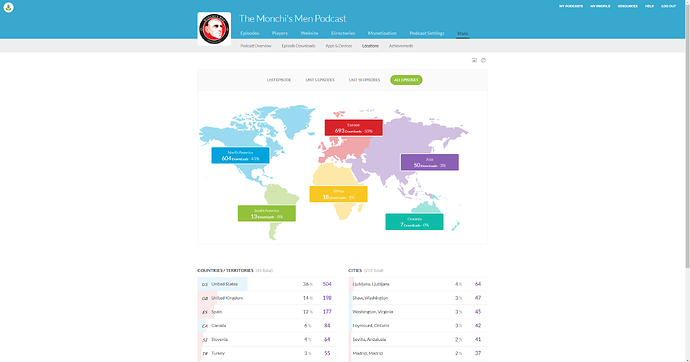
Task: Click the 504 downloads value for United States
Action: pyautogui.click(x=327, y=284)
